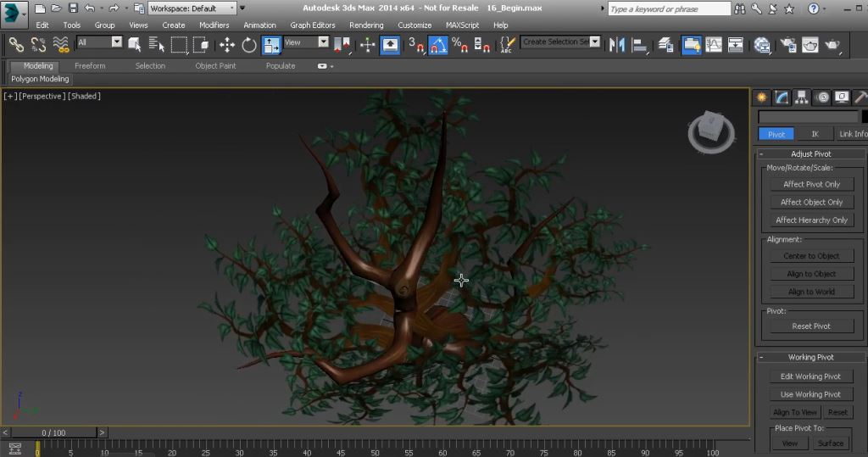Open the Create Selection Set dropdown

561,42
